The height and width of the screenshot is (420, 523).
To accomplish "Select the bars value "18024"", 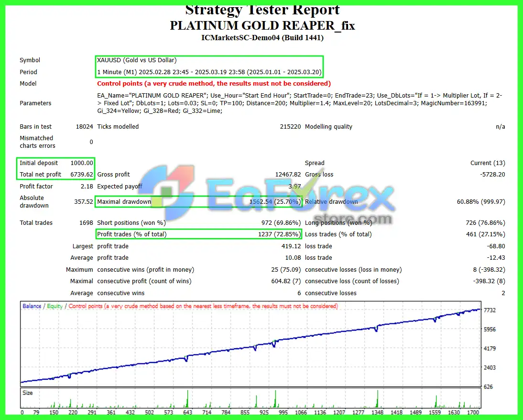I will click(x=85, y=127).
